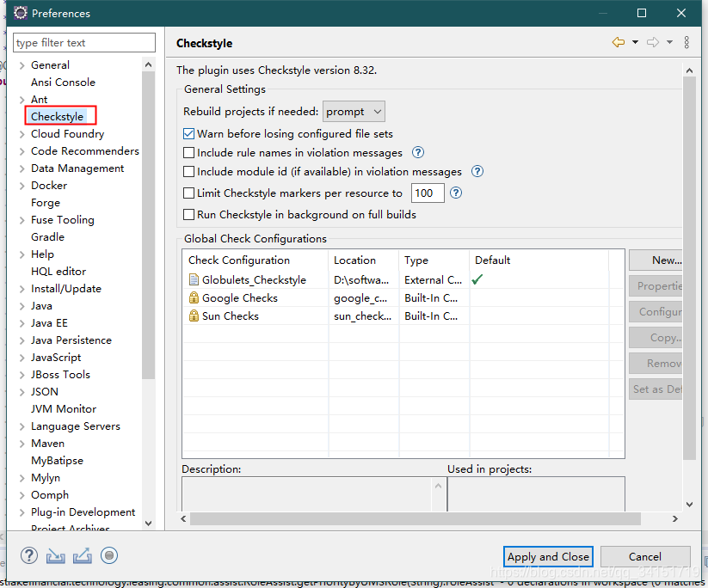Click the import preferences icon
The width and height of the screenshot is (708, 588).
pos(55,555)
